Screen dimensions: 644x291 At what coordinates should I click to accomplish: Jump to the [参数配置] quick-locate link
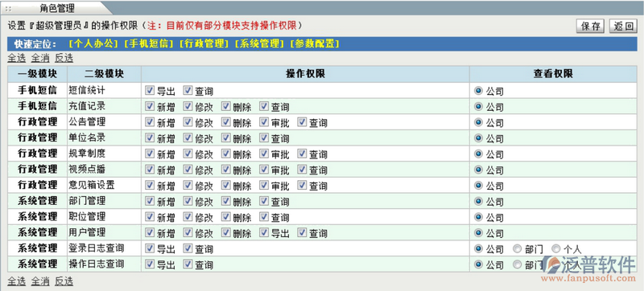point(315,44)
